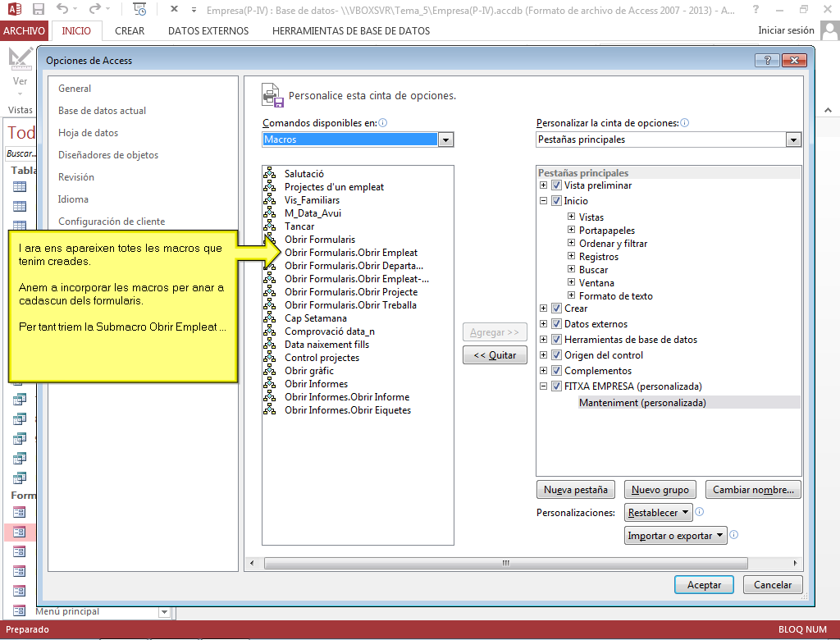Viewport: 840px width, 640px height.
Task: Click the Nueva pestaña button
Action: [575, 489]
